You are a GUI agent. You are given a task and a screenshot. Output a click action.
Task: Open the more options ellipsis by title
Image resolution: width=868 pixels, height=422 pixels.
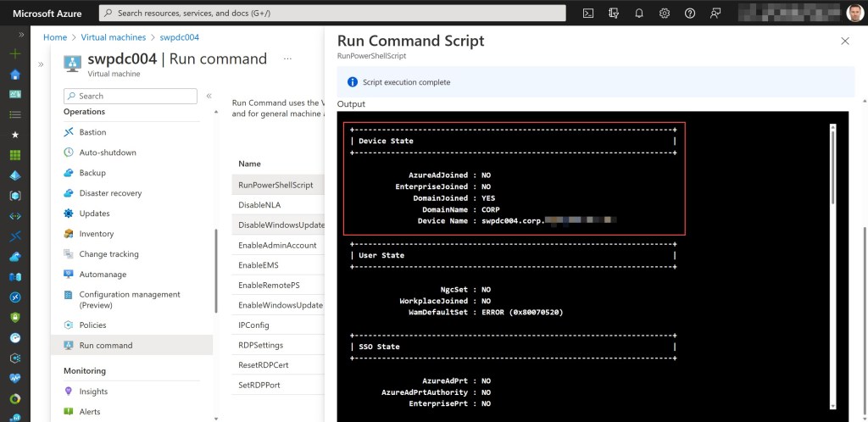[287, 59]
